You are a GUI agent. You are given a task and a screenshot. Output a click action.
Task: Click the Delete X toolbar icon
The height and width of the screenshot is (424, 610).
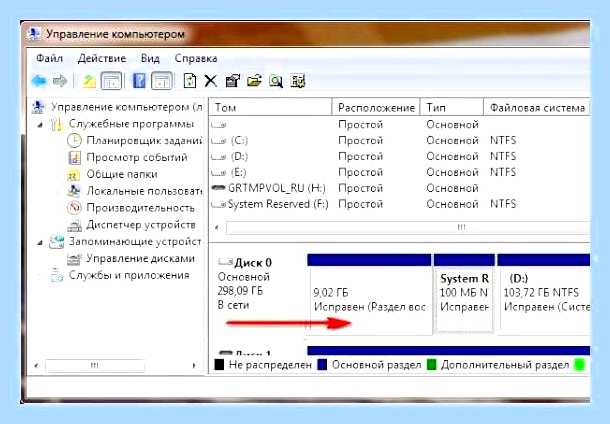tap(210, 81)
